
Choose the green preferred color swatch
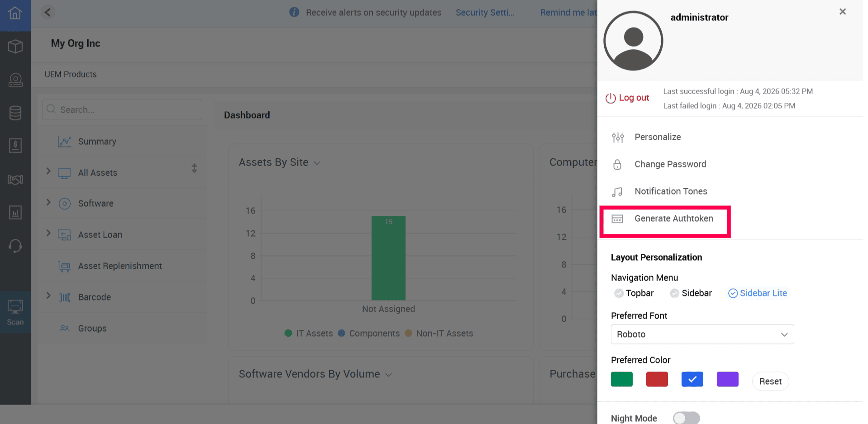(622, 379)
